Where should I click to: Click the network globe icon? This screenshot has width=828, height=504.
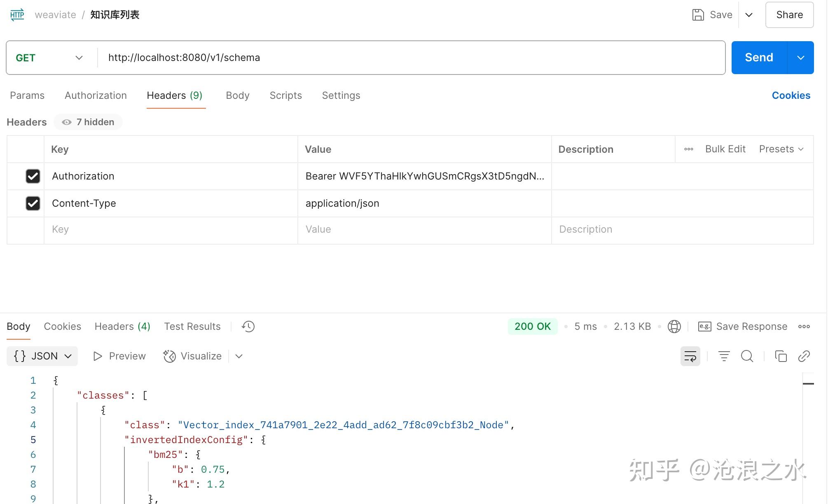(674, 327)
